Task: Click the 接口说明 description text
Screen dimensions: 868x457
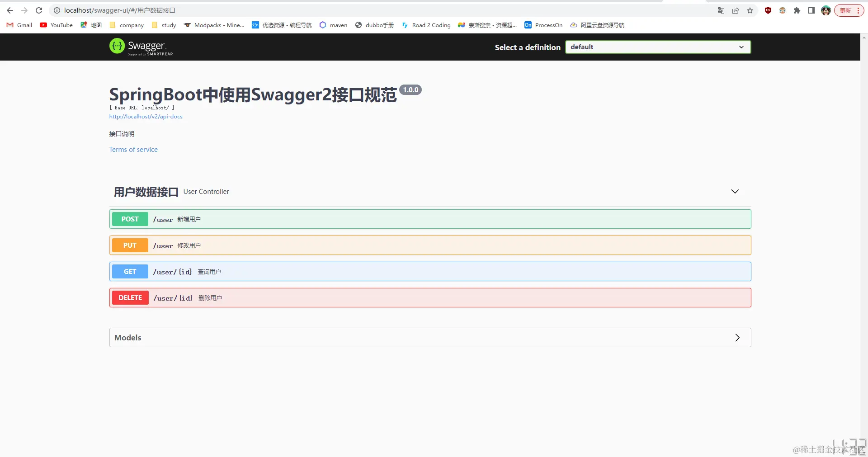Action: [x=122, y=134]
